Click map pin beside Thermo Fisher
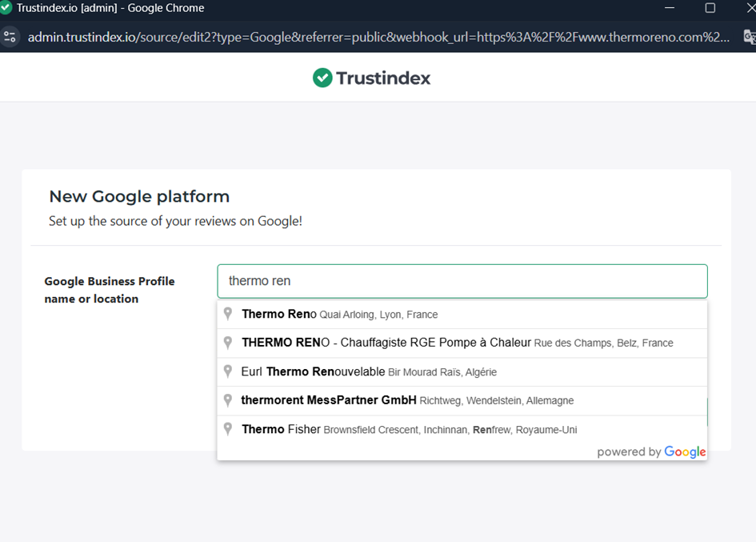The image size is (756, 542). point(228,429)
